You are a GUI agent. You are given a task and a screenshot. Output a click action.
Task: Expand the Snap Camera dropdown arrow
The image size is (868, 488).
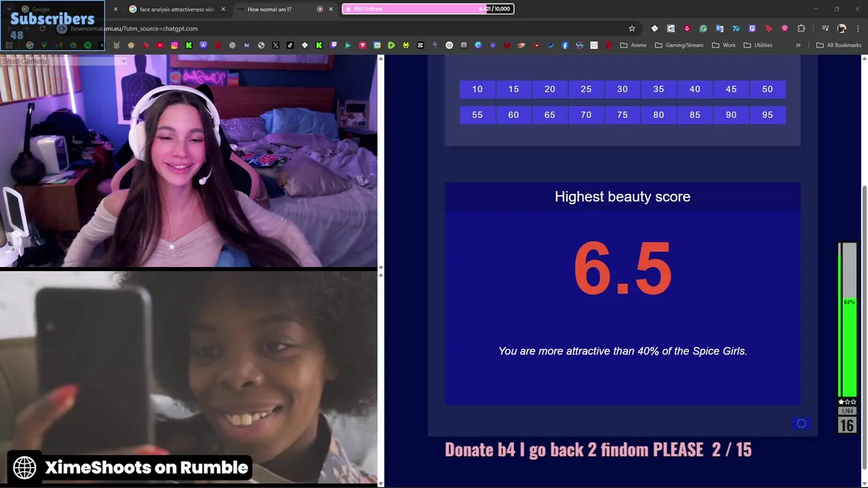pos(123,61)
